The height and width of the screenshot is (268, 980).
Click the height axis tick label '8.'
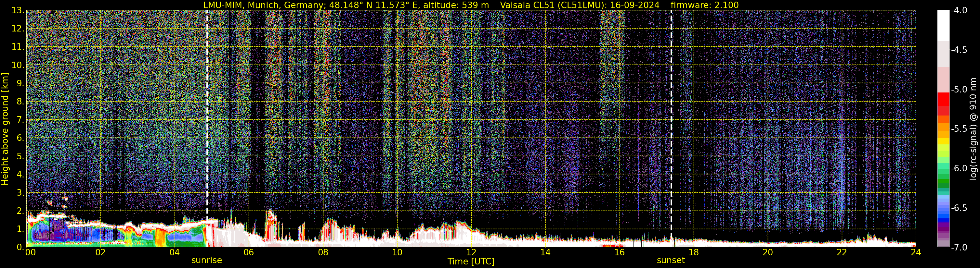20,102
